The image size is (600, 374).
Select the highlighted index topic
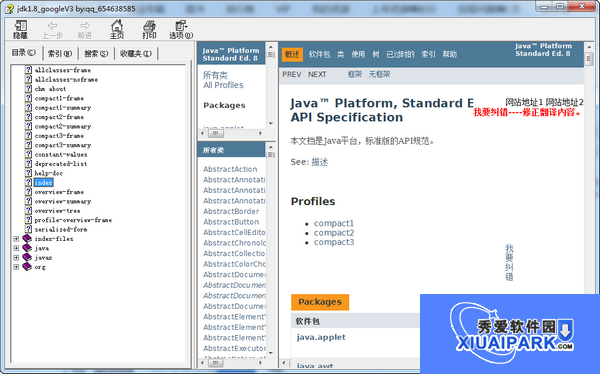coord(43,183)
